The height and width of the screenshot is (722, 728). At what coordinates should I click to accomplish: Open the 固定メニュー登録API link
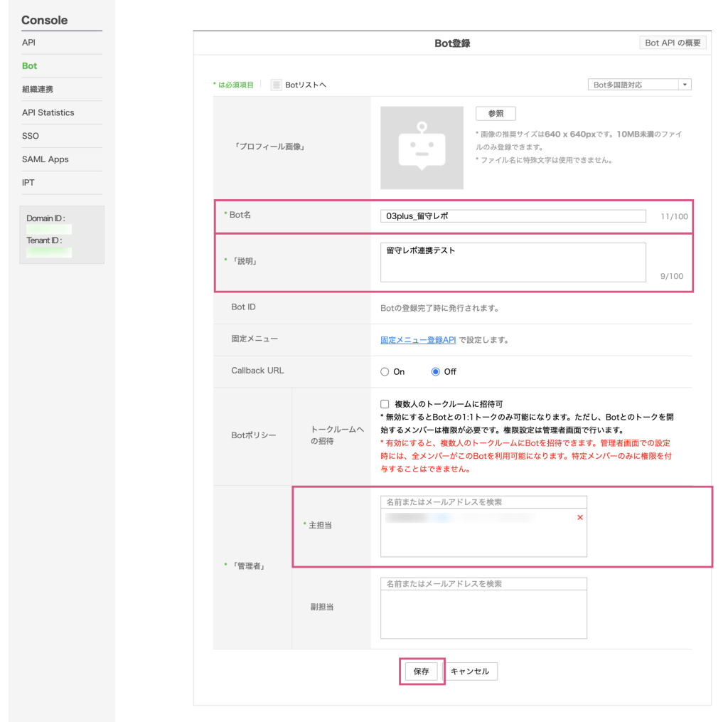(x=418, y=340)
